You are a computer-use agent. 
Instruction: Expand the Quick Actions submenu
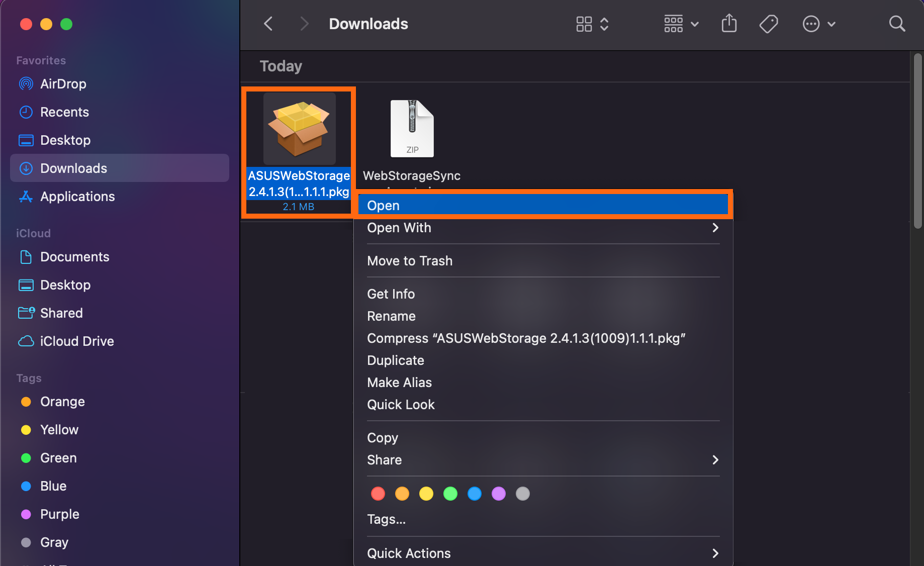click(543, 553)
